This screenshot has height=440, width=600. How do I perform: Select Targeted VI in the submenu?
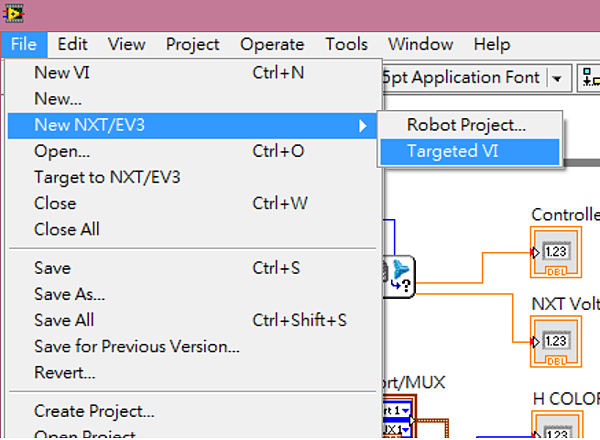point(470,152)
